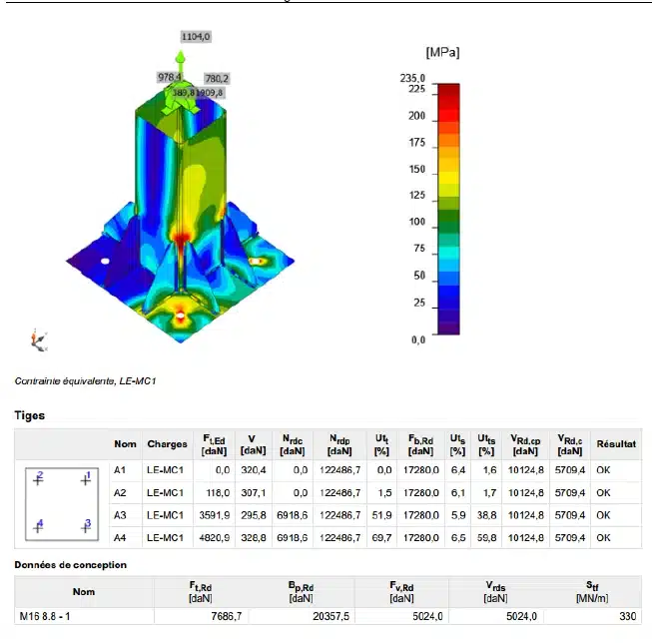
Task: Click the yellow band of the MPa legend
Action: tap(448, 178)
